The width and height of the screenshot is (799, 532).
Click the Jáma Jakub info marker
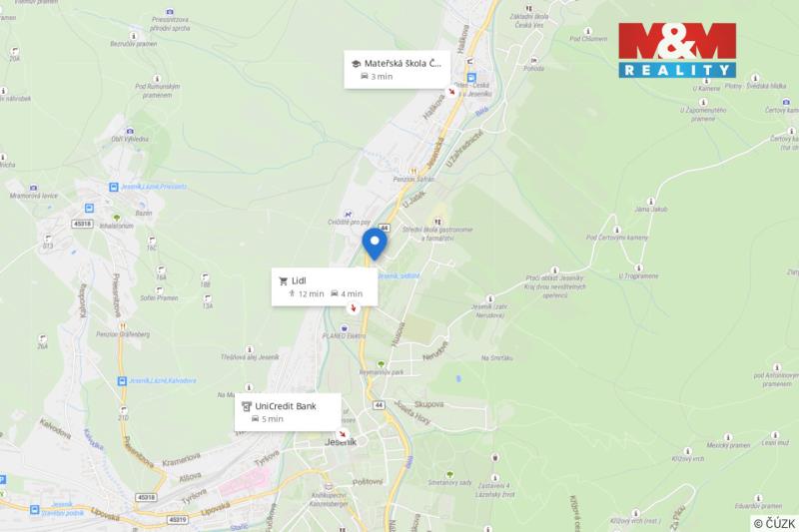click(x=651, y=202)
